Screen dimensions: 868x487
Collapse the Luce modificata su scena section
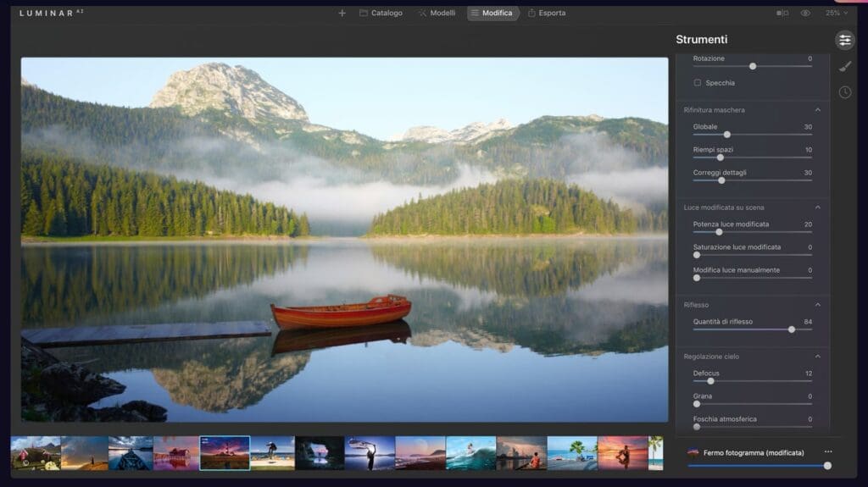[x=818, y=207]
